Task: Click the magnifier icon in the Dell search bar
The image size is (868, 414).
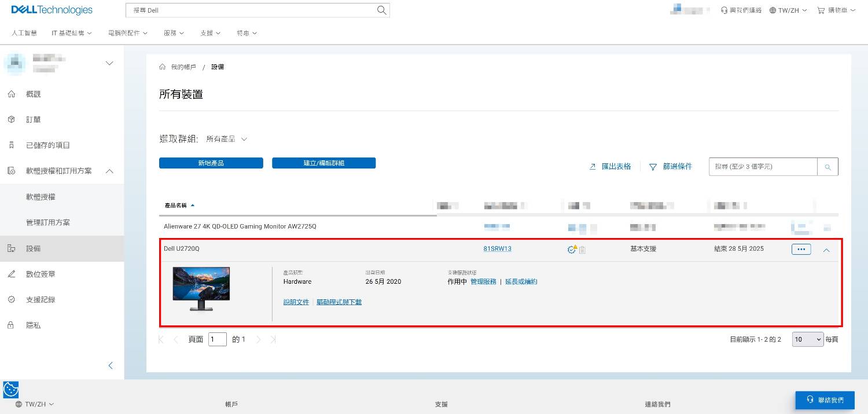Action: [x=381, y=10]
